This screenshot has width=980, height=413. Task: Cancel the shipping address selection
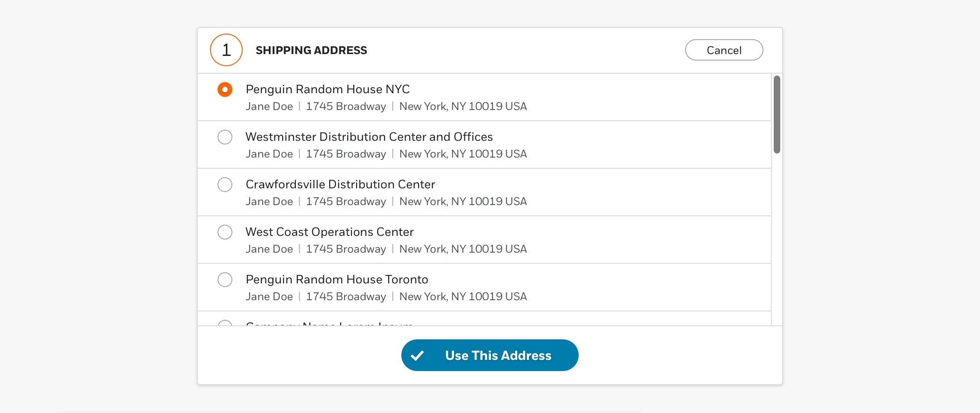(724, 50)
